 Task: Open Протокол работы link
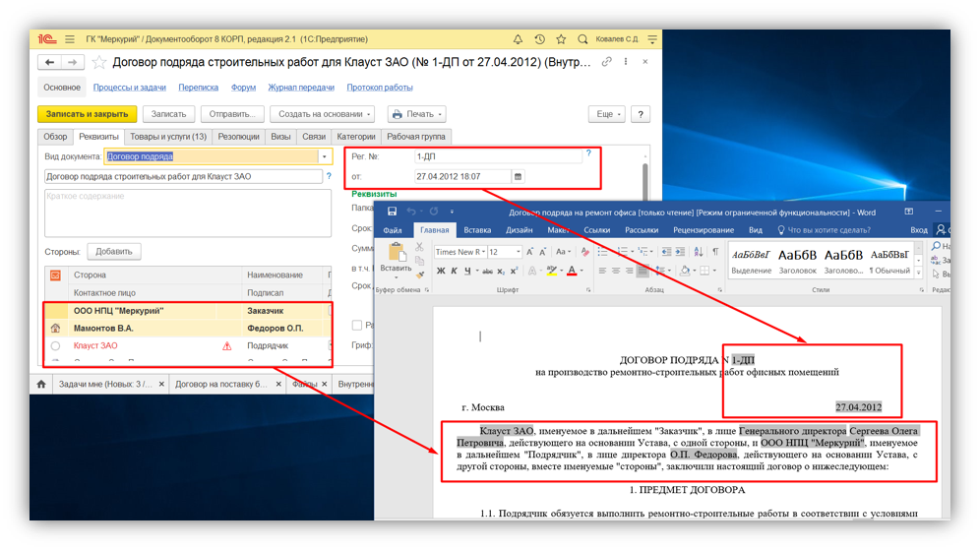(x=380, y=88)
